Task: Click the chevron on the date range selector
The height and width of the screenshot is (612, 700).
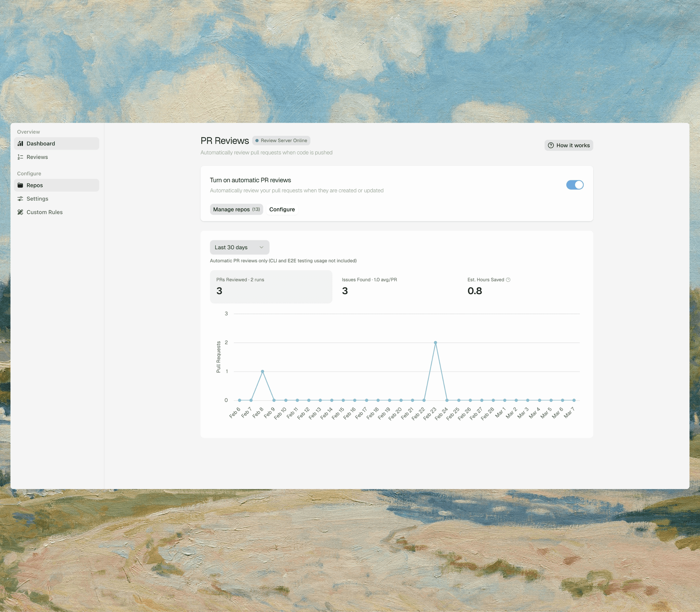Action: tap(261, 247)
